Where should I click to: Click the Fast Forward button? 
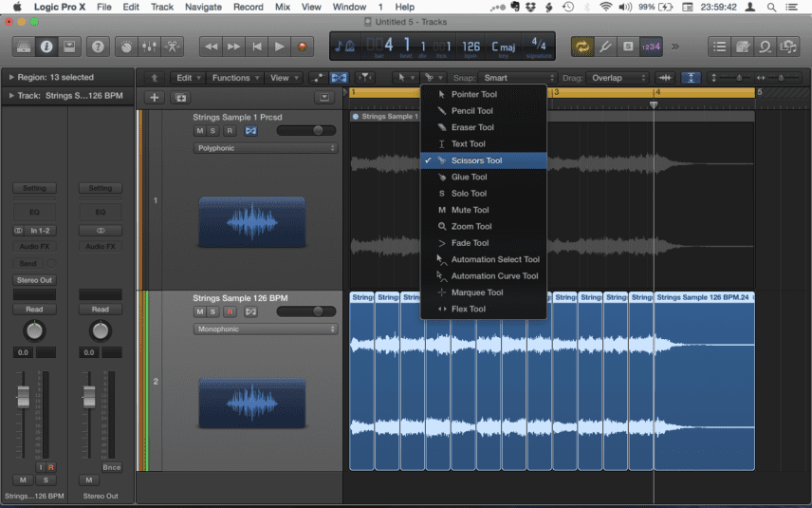point(233,47)
